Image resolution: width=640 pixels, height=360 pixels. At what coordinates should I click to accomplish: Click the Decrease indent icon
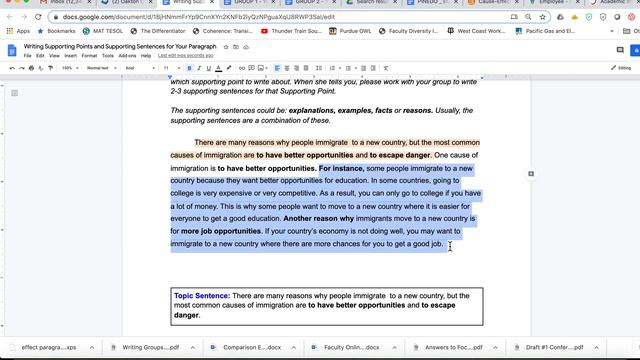coord(363,68)
